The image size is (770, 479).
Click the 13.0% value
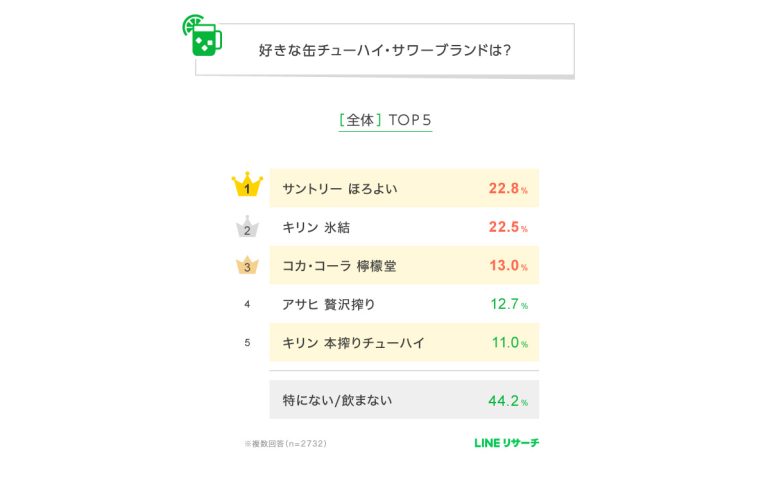pyautogui.click(x=508, y=266)
